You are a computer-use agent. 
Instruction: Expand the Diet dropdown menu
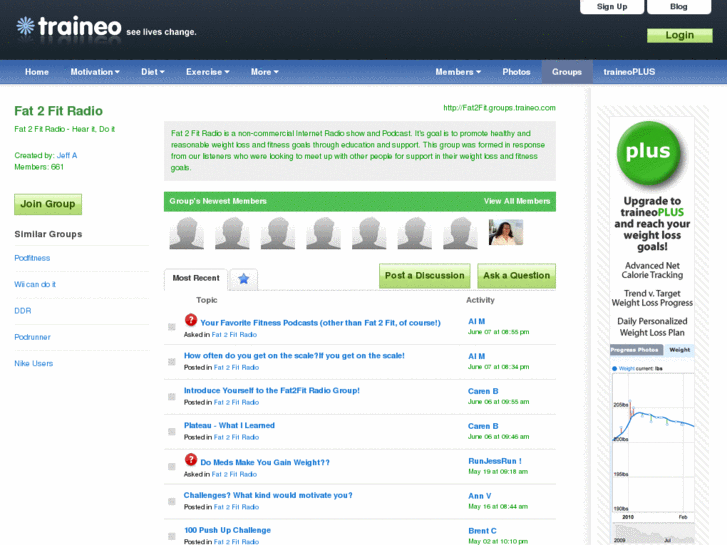coord(153,72)
